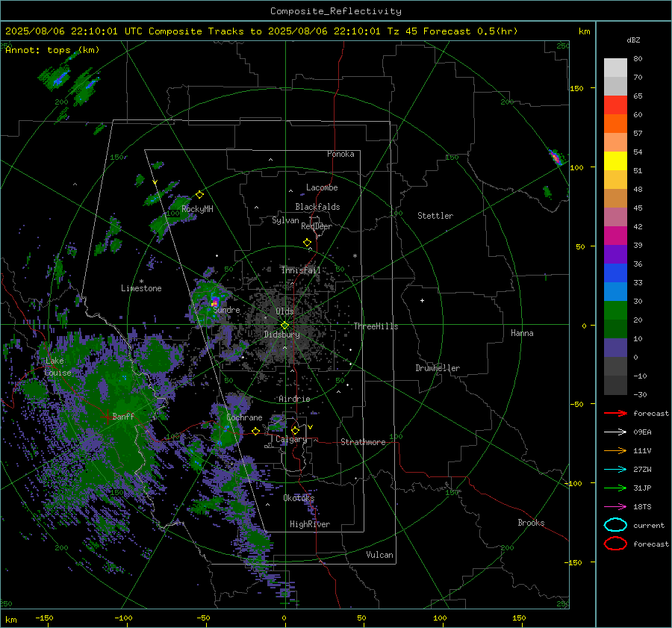
Task: Click the dBZ legend heading
Action: (x=633, y=40)
